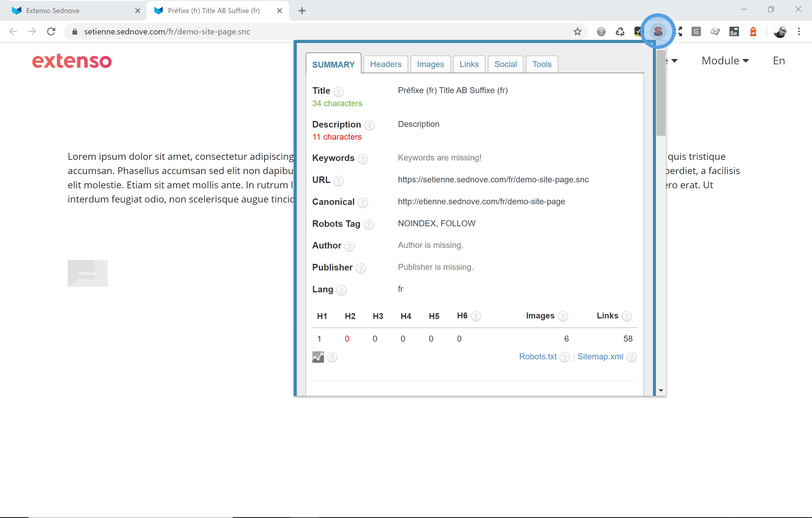Close the Préfixe (fr) Title tab
The image size is (812, 518).
tap(279, 11)
